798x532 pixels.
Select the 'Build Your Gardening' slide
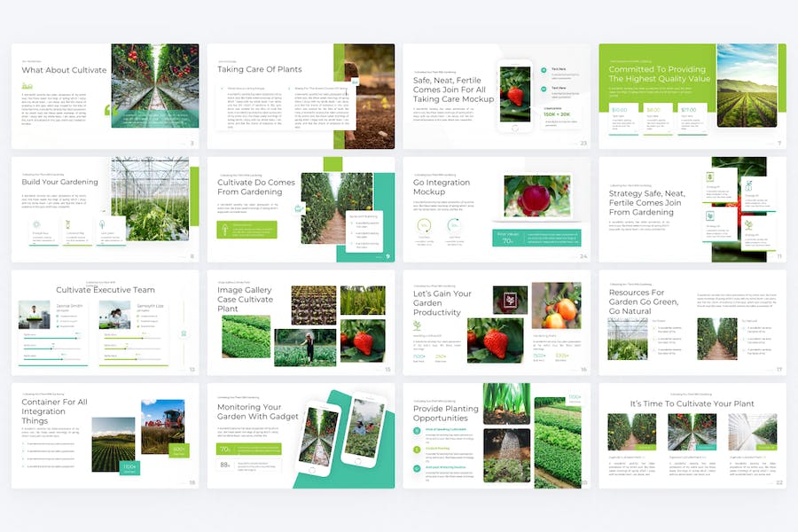(106, 209)
